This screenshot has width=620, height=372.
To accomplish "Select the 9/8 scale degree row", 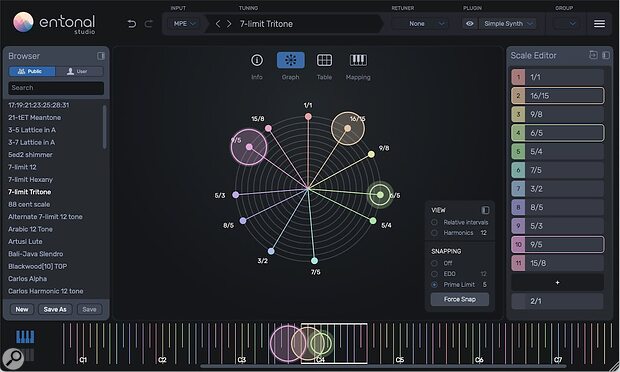I will point(558,114).
